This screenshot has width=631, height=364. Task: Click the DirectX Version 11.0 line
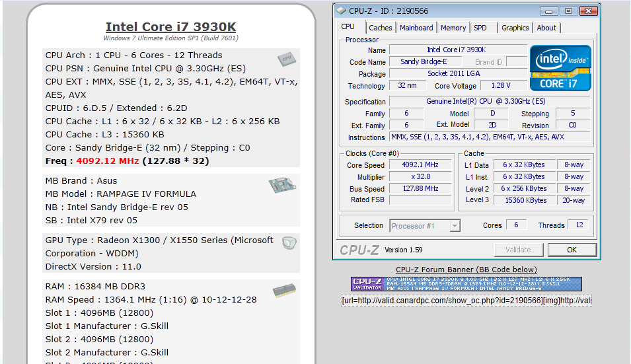tap(93, 267)
